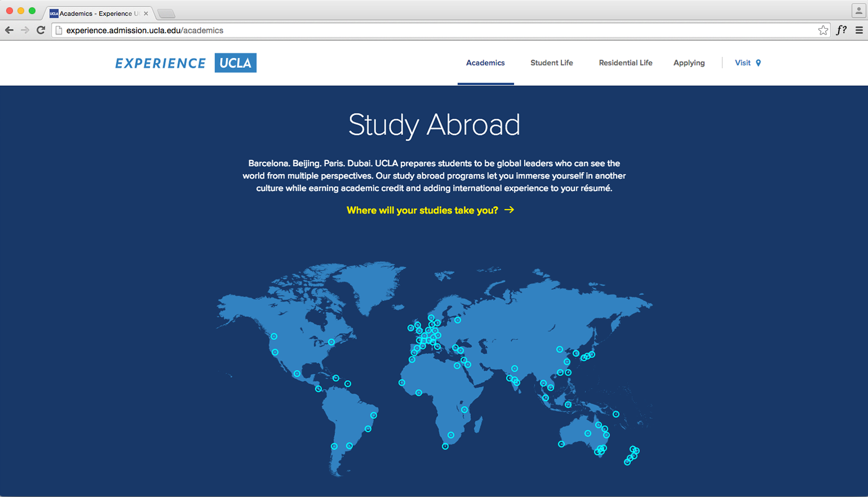Select the map marker in western Australia
This screenshot has width=868, height=497.
point(561,444)
